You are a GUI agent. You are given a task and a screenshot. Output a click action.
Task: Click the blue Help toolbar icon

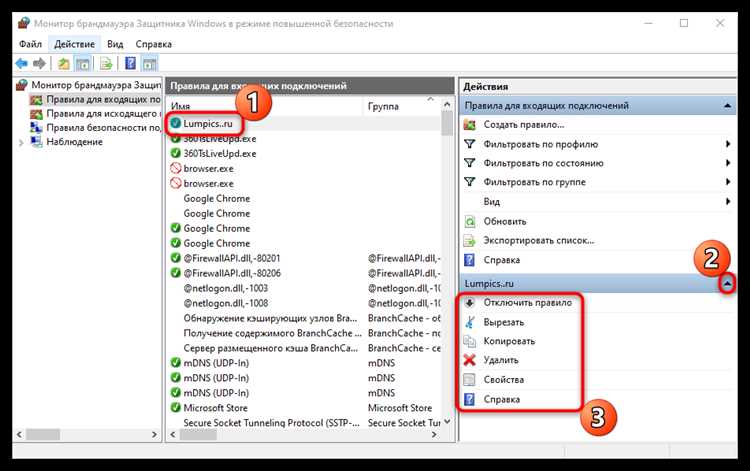tap(130, 63)
